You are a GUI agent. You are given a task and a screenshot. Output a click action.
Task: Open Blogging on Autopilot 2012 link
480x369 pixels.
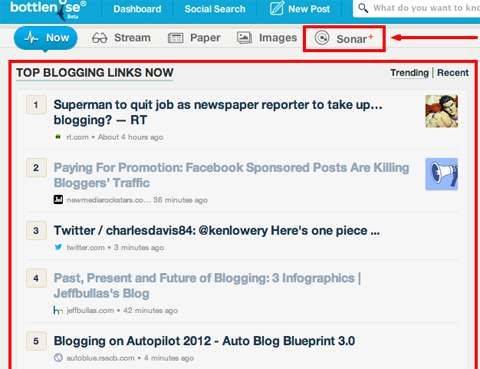[204, 341]
